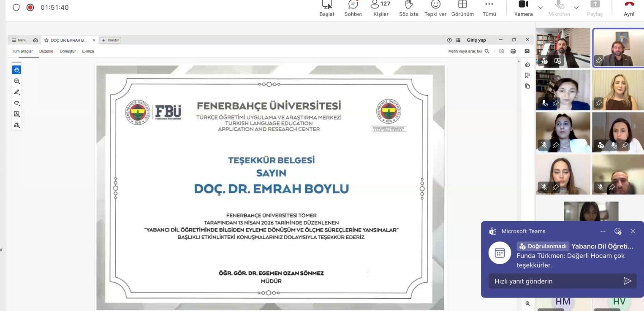The image size is (644, 311).
Task: Open the Menü hamburger menu
Action: pyautogui.click(x=19, y=40)
